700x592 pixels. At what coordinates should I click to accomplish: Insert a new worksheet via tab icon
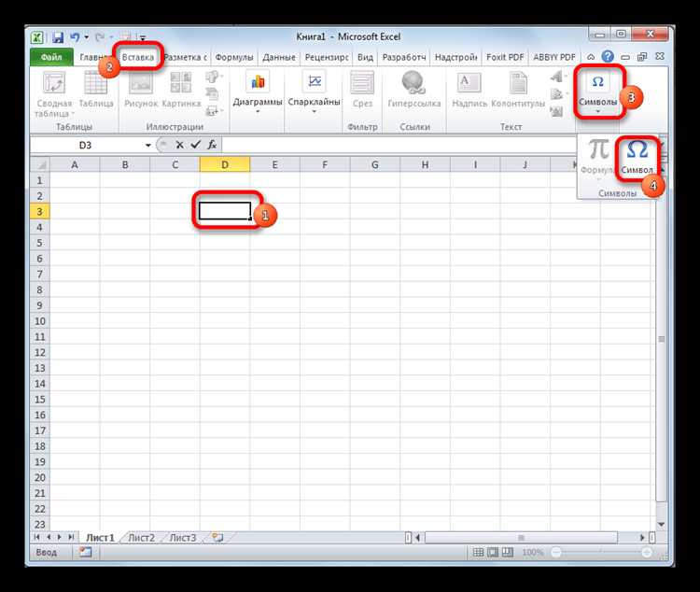(x=217, y=537)
